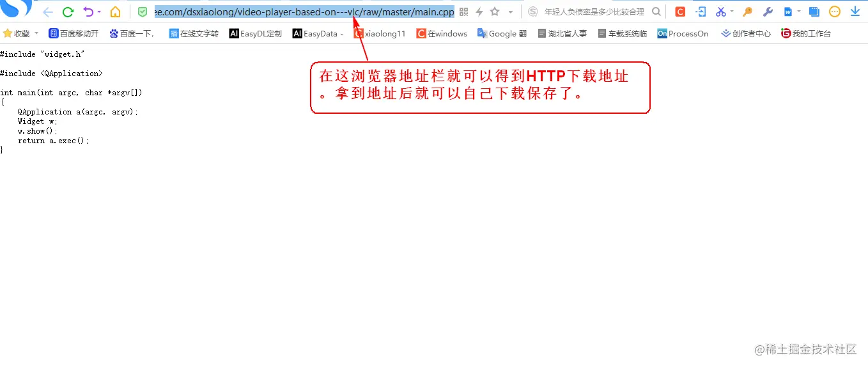Image resolution: width=868 pixels, height=367 pixels.
Task: Click the purple undo close-tab arrow
Action: coord(88,12)
